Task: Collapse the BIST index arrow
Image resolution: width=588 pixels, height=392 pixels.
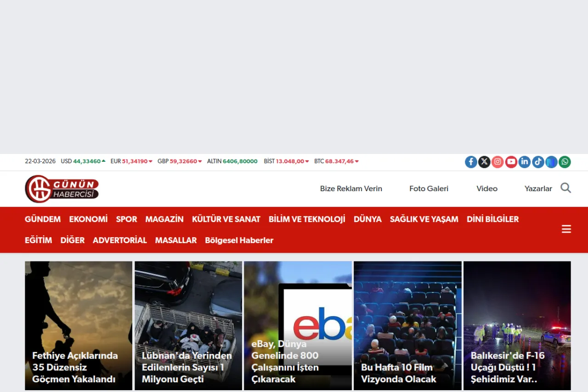Action: click(306, 161)
